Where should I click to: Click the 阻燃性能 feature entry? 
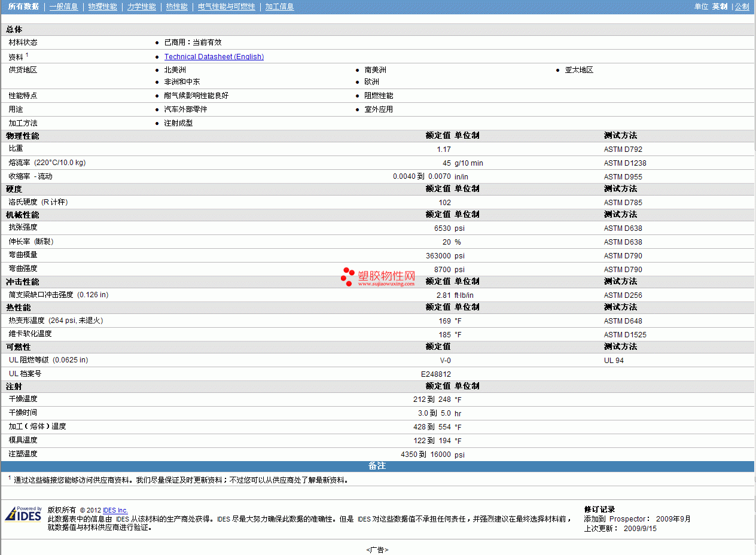coord(379,96)
